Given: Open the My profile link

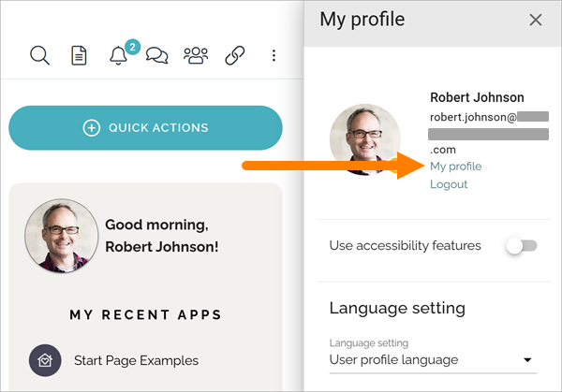Looking at the screenshot, I should [x=456, y=167].
